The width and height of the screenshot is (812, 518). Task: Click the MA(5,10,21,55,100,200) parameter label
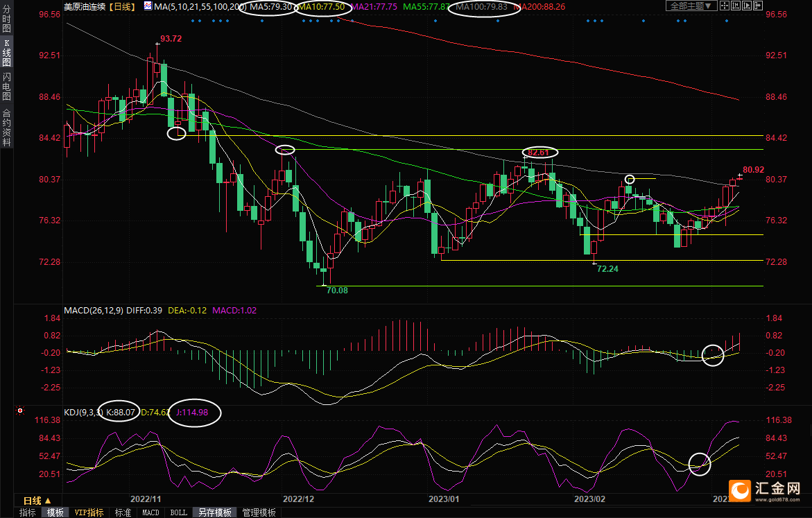[x=200, y=7]
